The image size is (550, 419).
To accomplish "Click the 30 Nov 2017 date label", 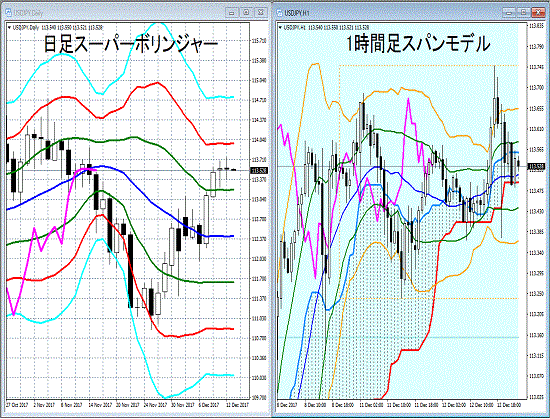I will pyautogui.click(x=182, y=405).
